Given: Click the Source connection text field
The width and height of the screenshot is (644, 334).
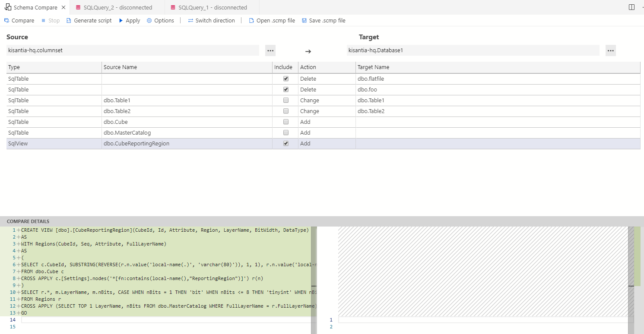Looking at the screenshot, I should tap(130, 50).
